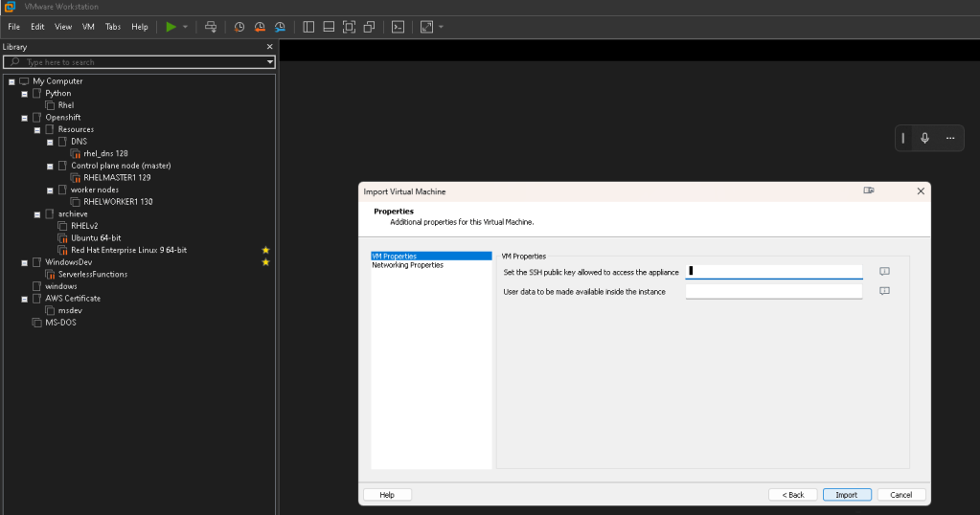Collapse the archieve folder node
Screen dimensions: 980x515
click(x=37, y=214)
